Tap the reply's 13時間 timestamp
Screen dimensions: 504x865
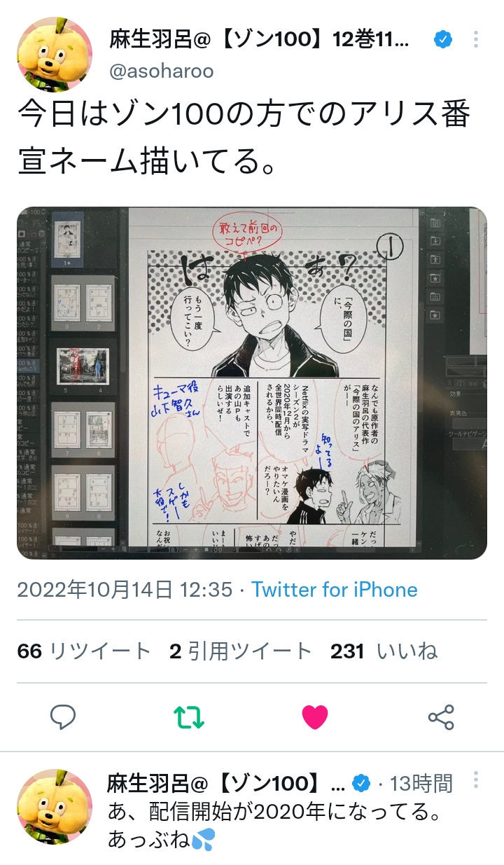pos(421,782)
